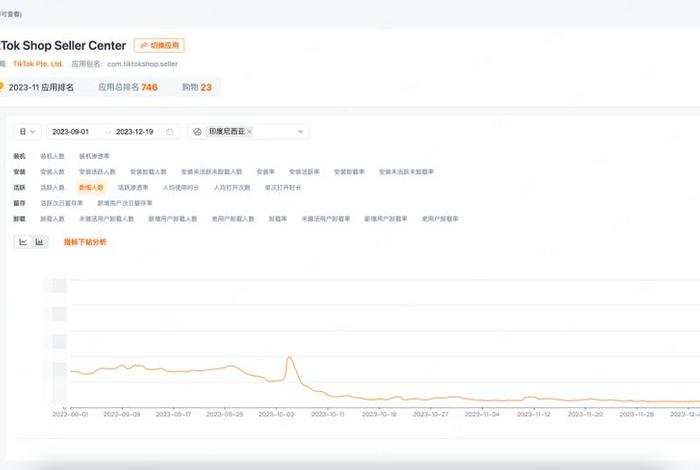Expand the region selector dropdown arrow

(x=300, y=132)
